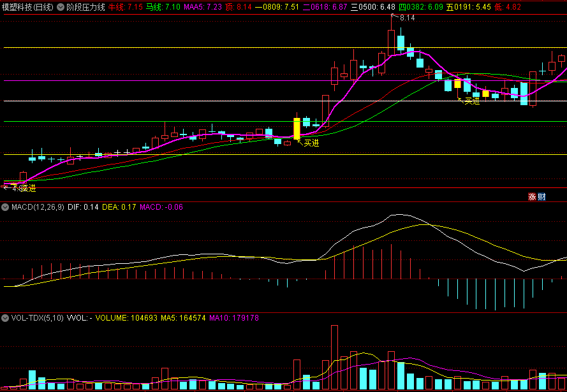Viewport: 567px width, 392px height.
Task: Select the MAA5: 7.23 value
Action: click(203, 7)
